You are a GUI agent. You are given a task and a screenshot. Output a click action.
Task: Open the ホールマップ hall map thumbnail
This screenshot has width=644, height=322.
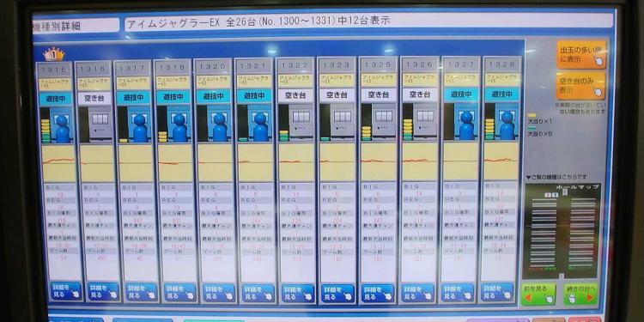562,231
